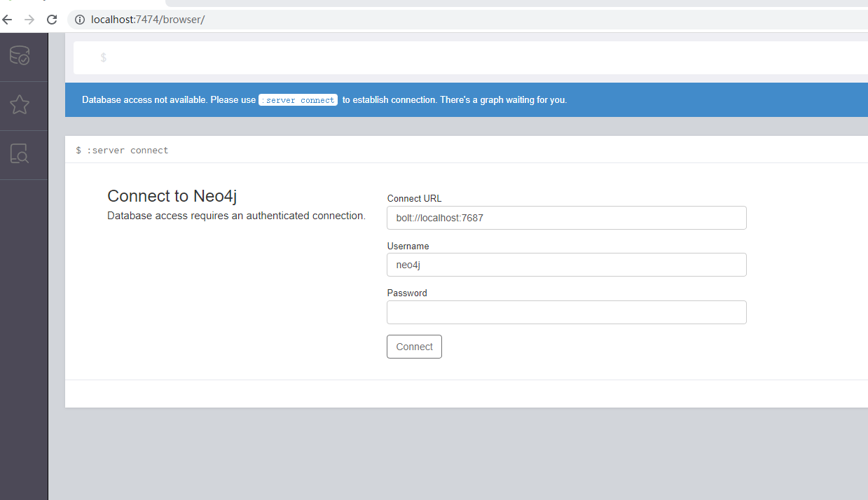Click the Username field containing neo4j
The image size is (868, 500).
tap(566, 265)
